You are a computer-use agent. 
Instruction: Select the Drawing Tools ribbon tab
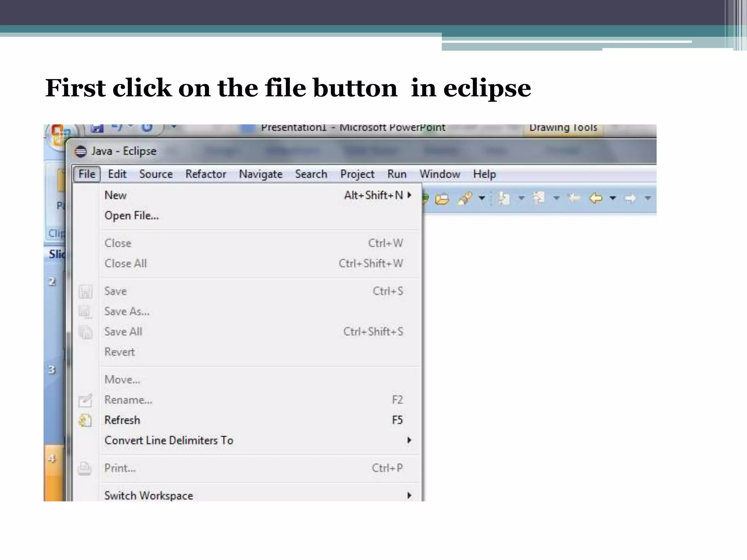(563, 128)
